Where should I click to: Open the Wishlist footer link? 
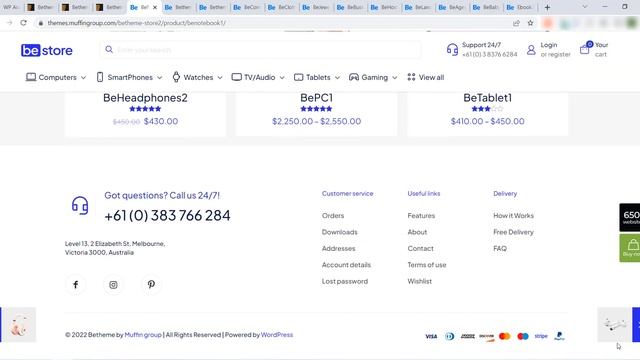[x=420, y=281]
